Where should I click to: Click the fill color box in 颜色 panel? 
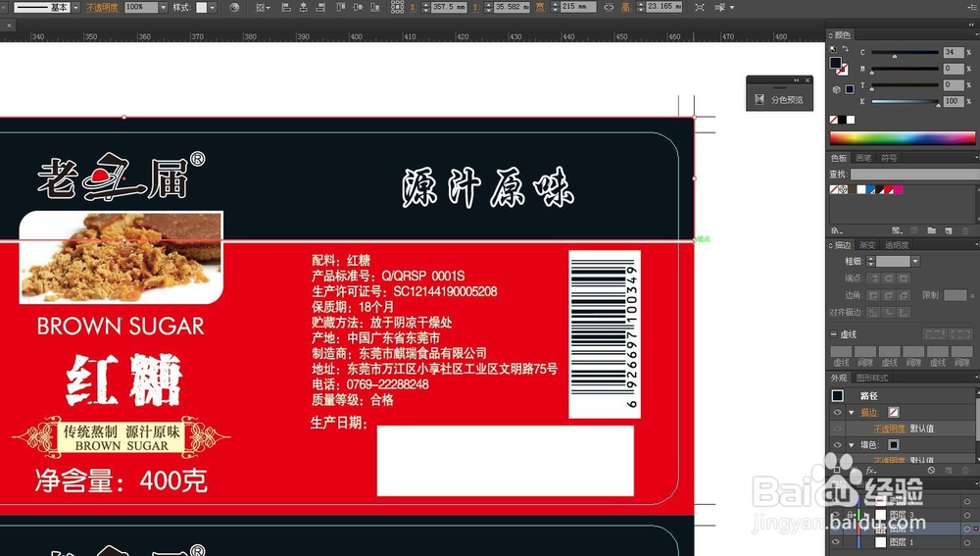click(836, 63)
